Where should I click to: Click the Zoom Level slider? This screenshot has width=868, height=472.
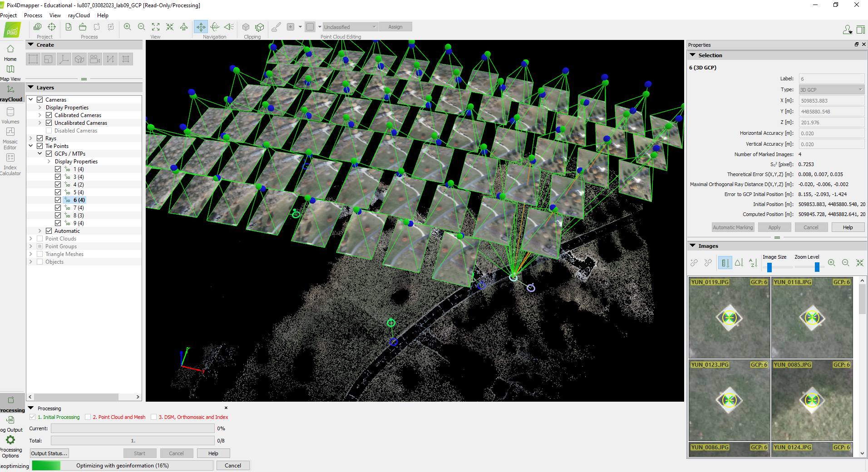(x=817, y=267)
